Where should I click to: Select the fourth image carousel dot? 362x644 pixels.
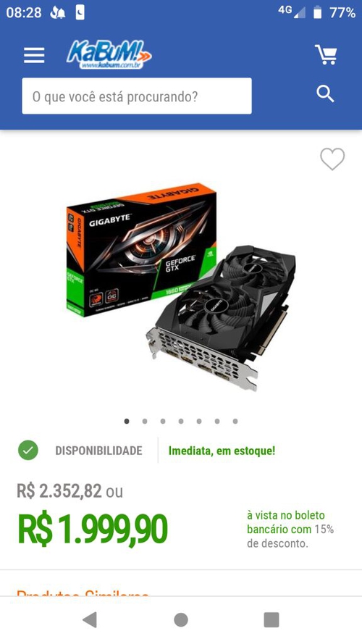pyautogui.click(x=181, y=421)
